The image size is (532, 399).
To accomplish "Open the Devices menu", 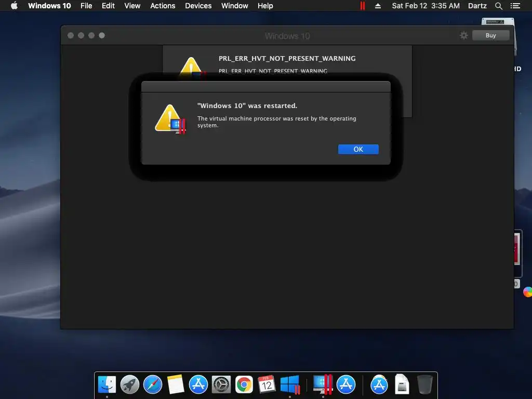I will pyautogui.click(x=198, y=6).
